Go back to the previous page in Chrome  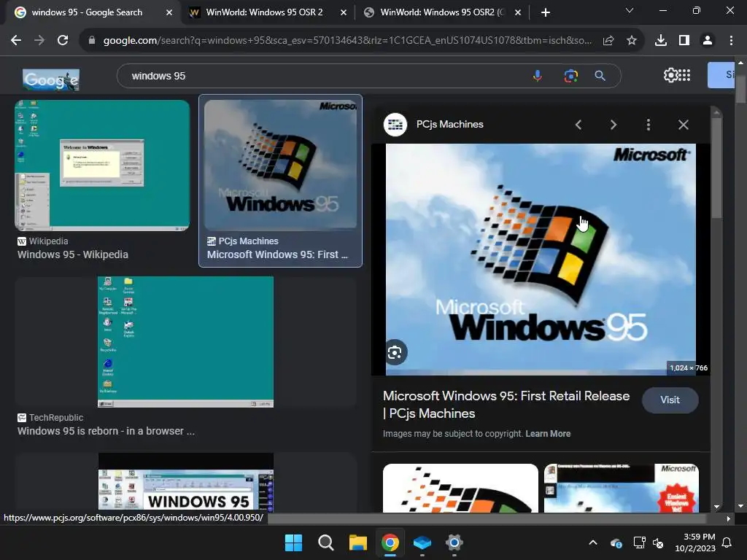pyautogui.click(x=16, y=41)
